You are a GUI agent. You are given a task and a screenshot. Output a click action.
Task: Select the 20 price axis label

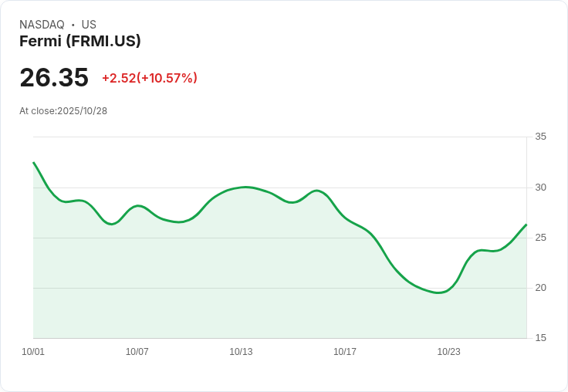[541, 288]
